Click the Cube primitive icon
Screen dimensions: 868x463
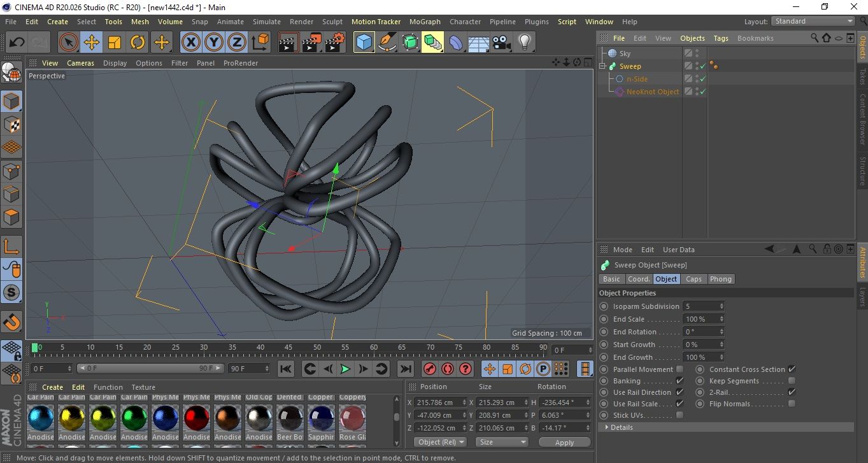364,43
